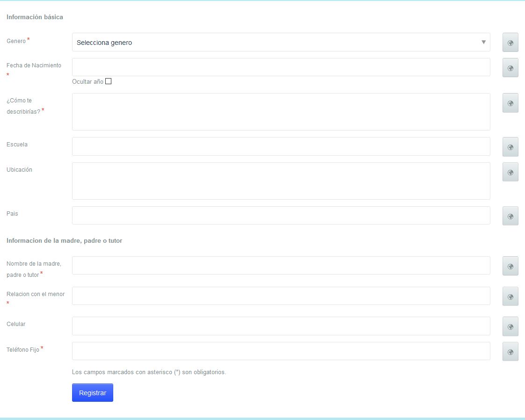
Task: Click the globe icon next to Celular
Action: tap(510, 326)
